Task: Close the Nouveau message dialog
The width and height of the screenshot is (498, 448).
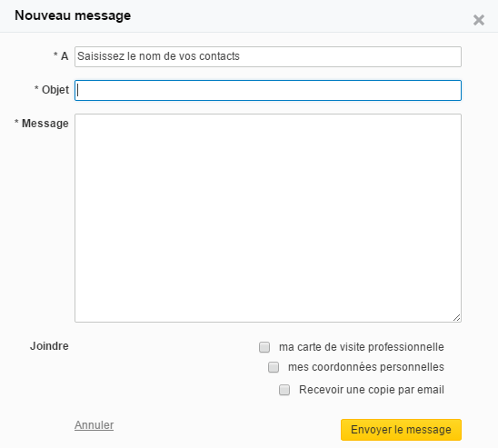Action: click(479, 20)
